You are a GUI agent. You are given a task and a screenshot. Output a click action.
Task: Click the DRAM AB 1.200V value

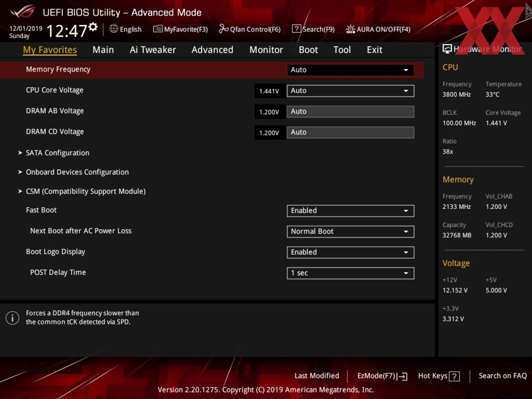click(x=269, y=112)
